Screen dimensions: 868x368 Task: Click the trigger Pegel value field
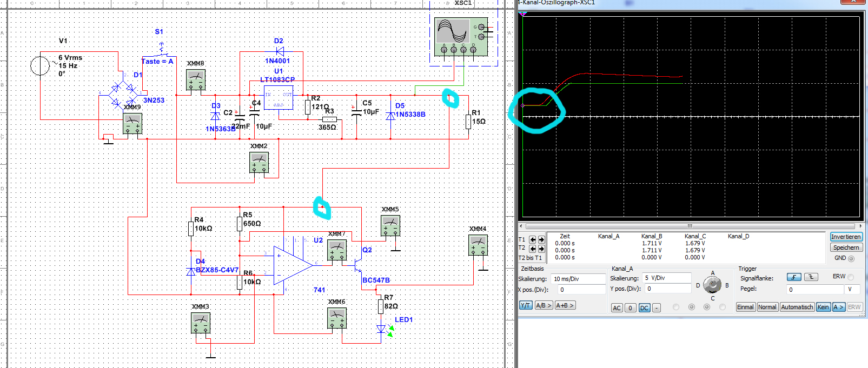[815, 290]
